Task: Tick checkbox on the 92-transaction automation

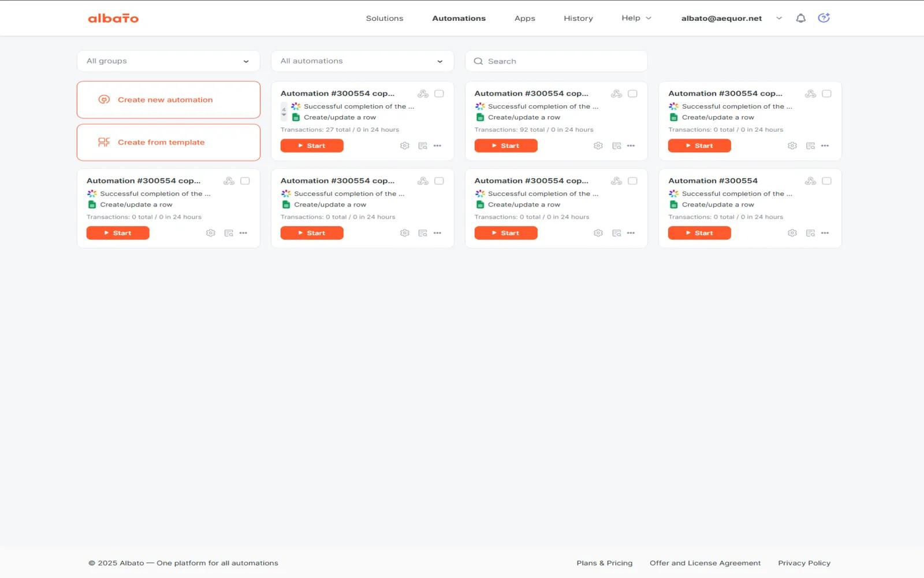Action: (632, 94)
